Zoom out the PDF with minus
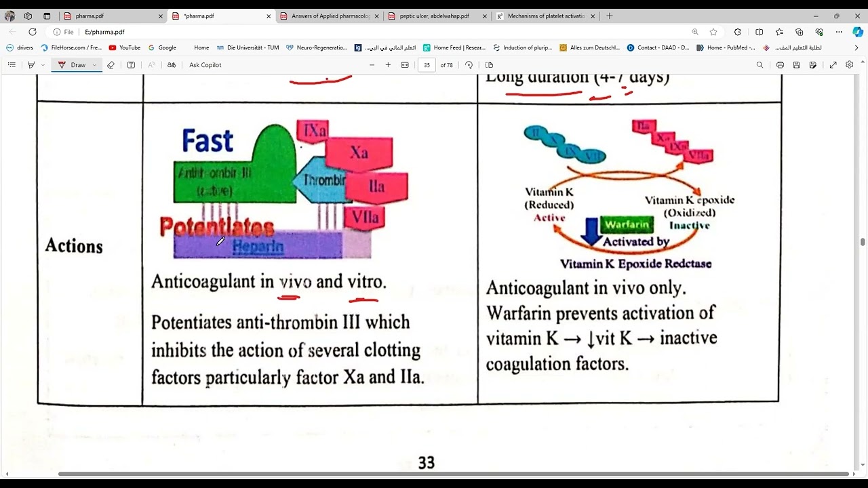868x488 pixels. click(x=372, y=65)
